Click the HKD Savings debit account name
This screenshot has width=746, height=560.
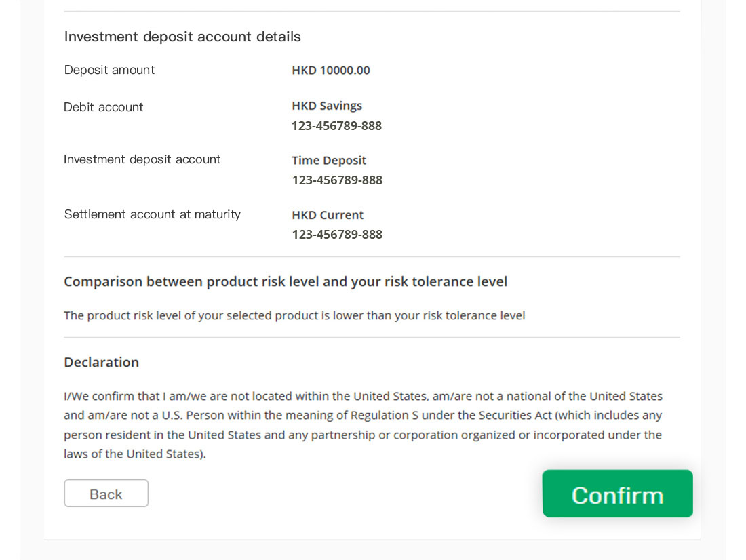[327, 106]
